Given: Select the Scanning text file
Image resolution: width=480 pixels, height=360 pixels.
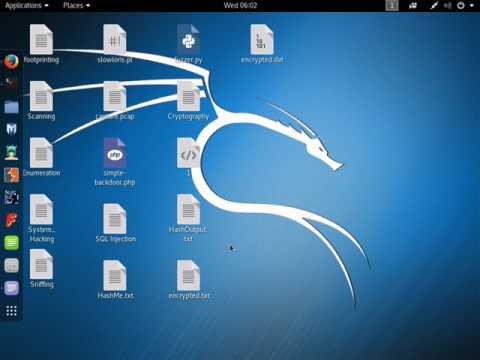Looking at the screenshot, I should click(41, 100).
